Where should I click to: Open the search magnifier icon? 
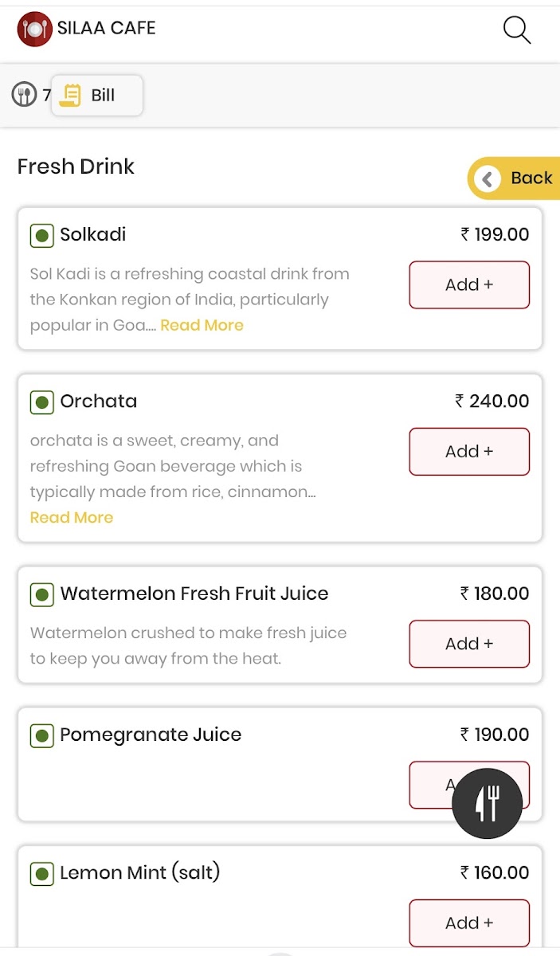click(516, 30)
